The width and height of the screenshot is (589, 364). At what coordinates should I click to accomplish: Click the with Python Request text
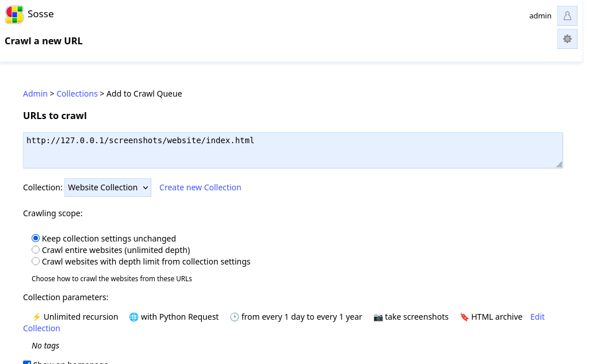[179, 317]
